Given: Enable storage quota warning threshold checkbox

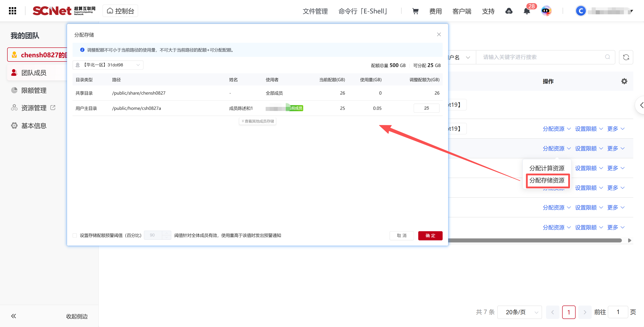Looking at the screenshot, I should (x=75, y=235).
